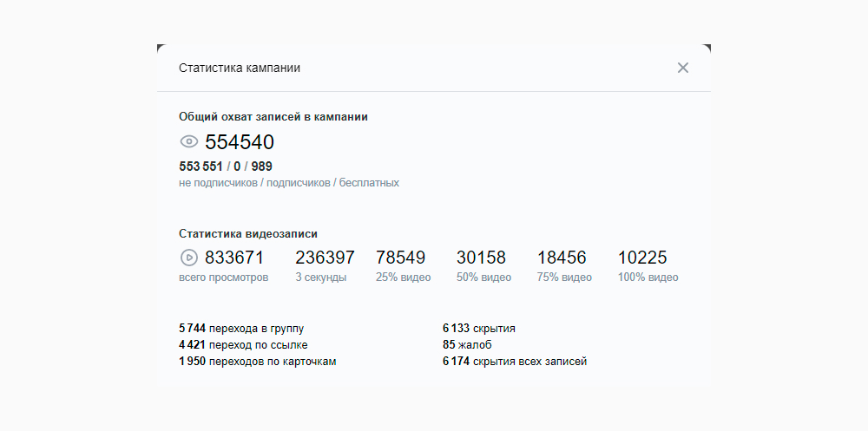Click the 'Общий охват записей в кампании' heading
This screenshot has height=431, width=868.
click(273, 116)
